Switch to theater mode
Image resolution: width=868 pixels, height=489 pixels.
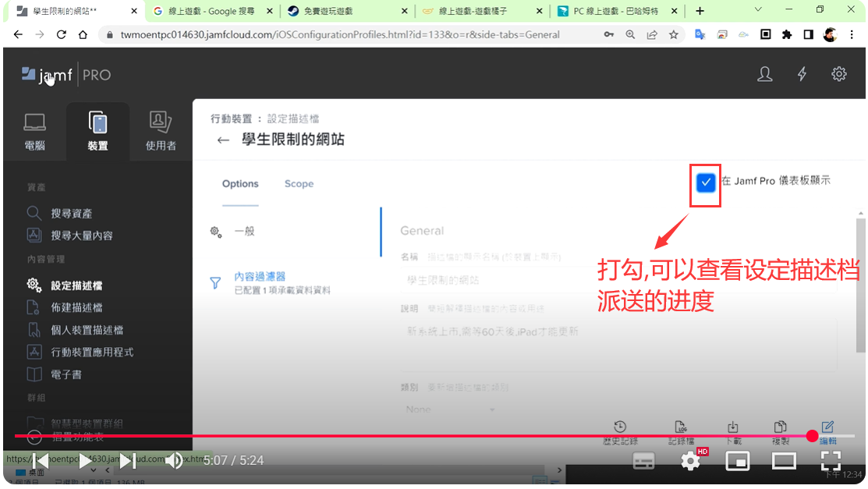click(784, 461)
